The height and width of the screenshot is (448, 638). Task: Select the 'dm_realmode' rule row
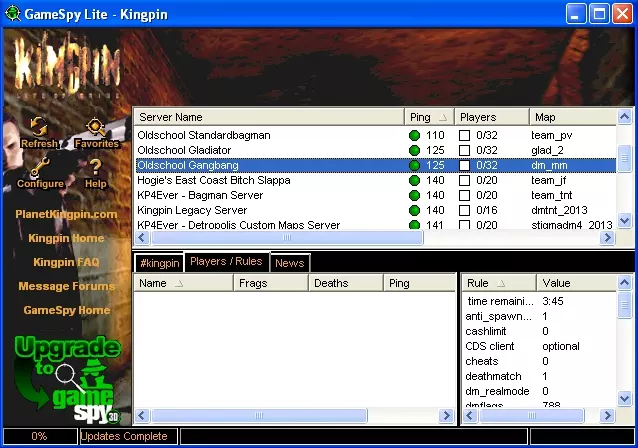coord(540,391)
